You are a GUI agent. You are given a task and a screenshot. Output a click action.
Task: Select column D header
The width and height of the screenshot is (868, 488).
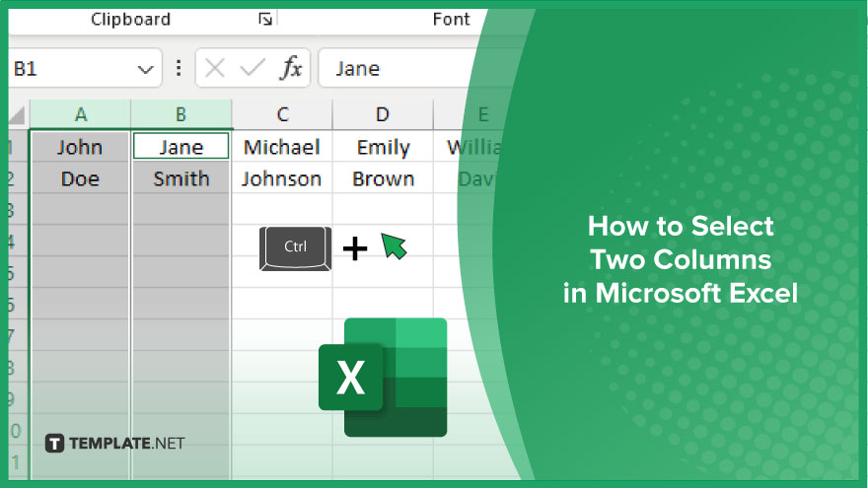(383, 114)
